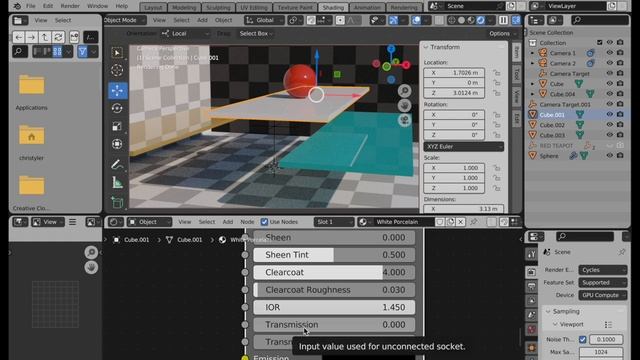Switch to the Shading workspace tab

pyautogui.click(x=333, y=7)
